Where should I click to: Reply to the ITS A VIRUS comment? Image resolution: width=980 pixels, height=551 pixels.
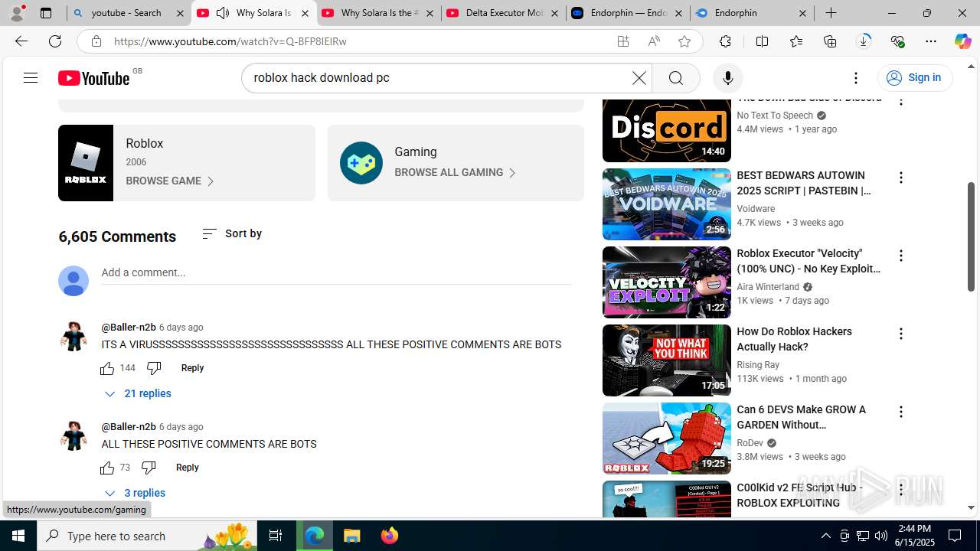[x=192, y=368]
